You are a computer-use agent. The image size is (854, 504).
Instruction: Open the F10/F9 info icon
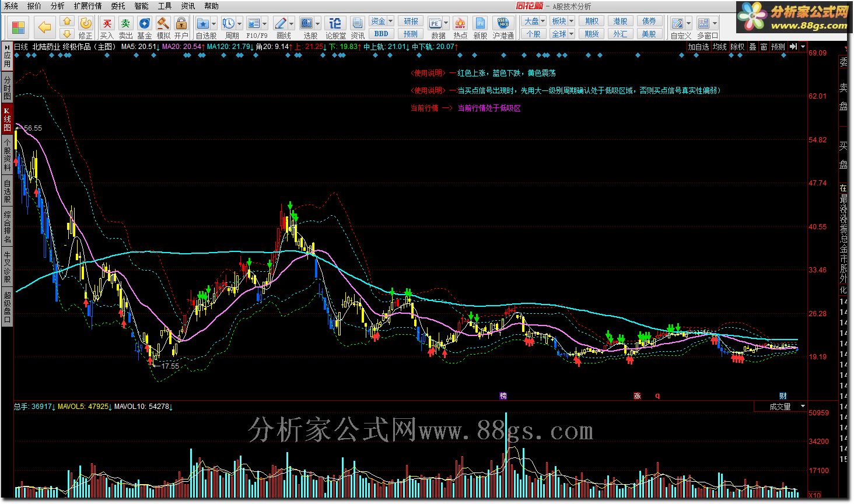(254, 23)
